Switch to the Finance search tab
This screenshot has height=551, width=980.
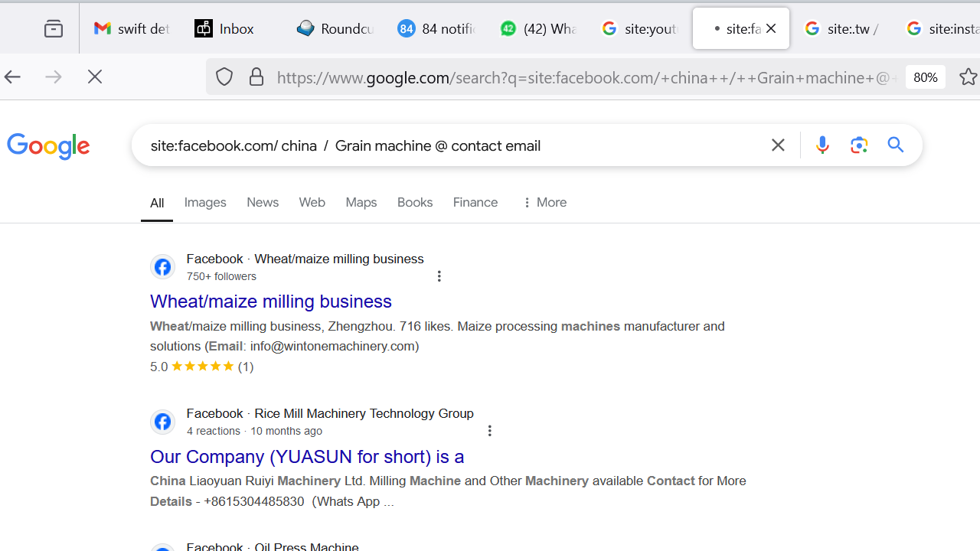(475, 202)
